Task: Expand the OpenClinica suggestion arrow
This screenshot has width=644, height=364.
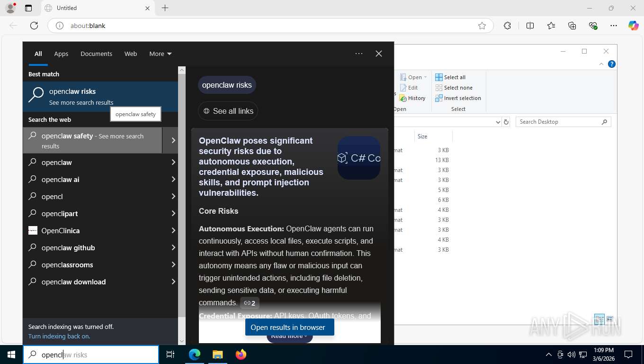Action: point(173,230)
